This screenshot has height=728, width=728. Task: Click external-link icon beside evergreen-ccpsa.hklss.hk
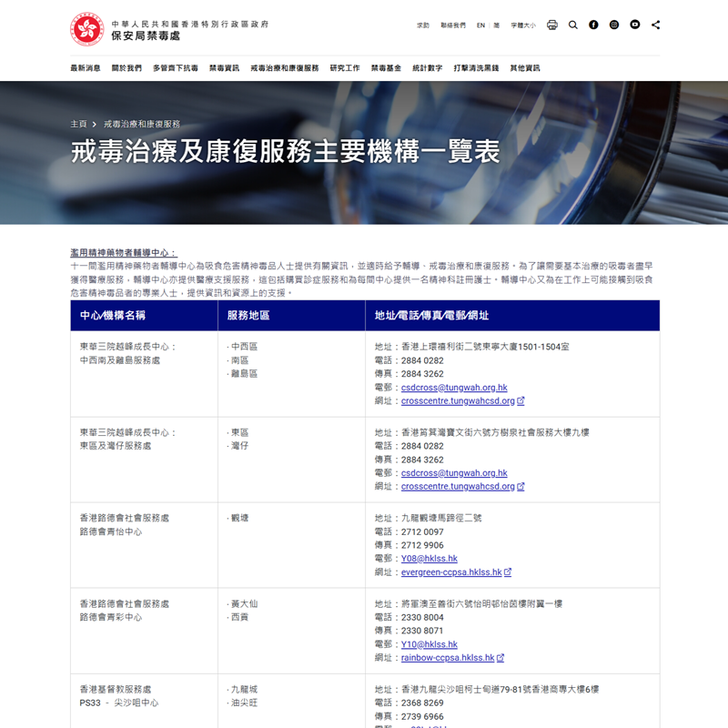508,572
